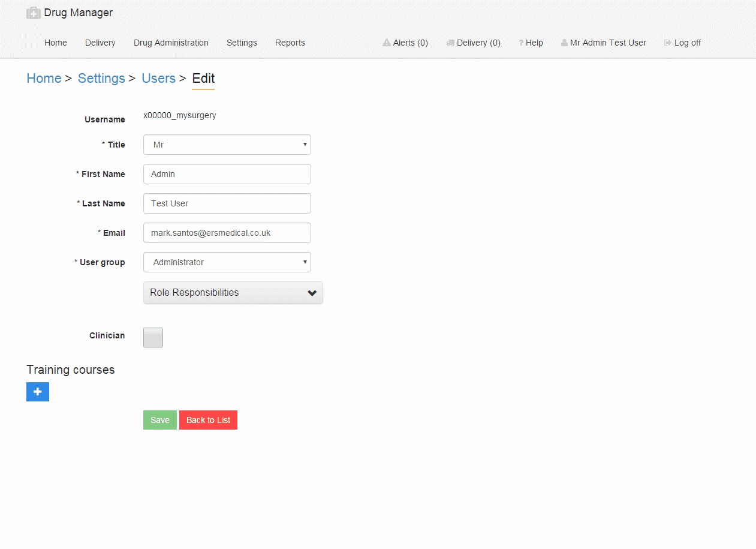Click the Delivery truck icon
This screenshot has width=756, height=549.
point(450,43)
